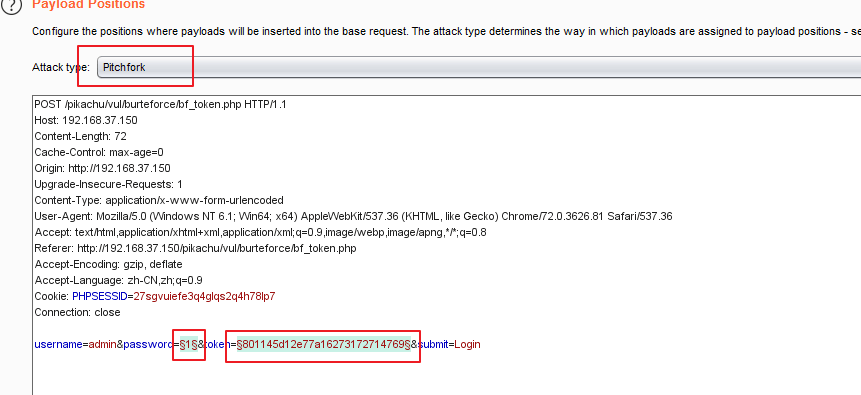
Task: Click the Accept-Language header line
Action: point(118,280)
